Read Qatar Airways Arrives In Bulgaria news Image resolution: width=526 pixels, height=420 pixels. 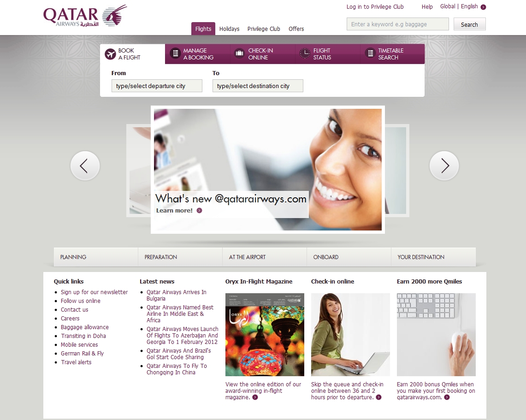click(x=177, y=295)
